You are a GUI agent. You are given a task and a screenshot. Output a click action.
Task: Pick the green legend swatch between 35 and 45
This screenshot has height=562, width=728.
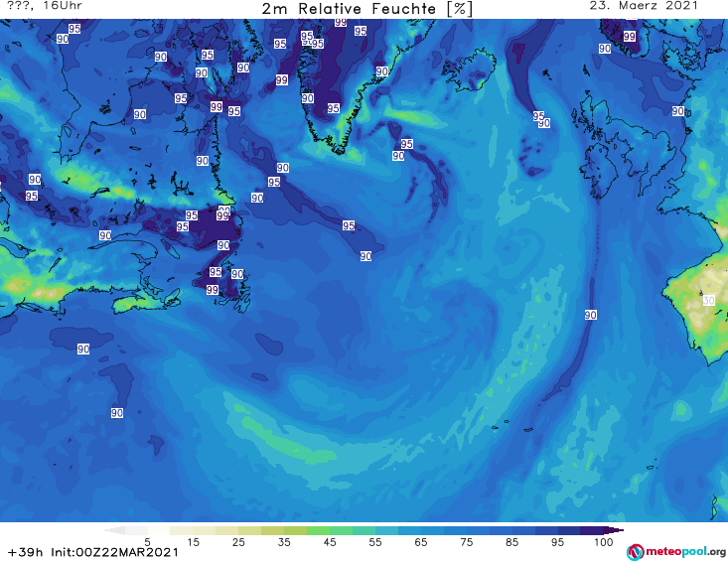(x=318, y=530)
